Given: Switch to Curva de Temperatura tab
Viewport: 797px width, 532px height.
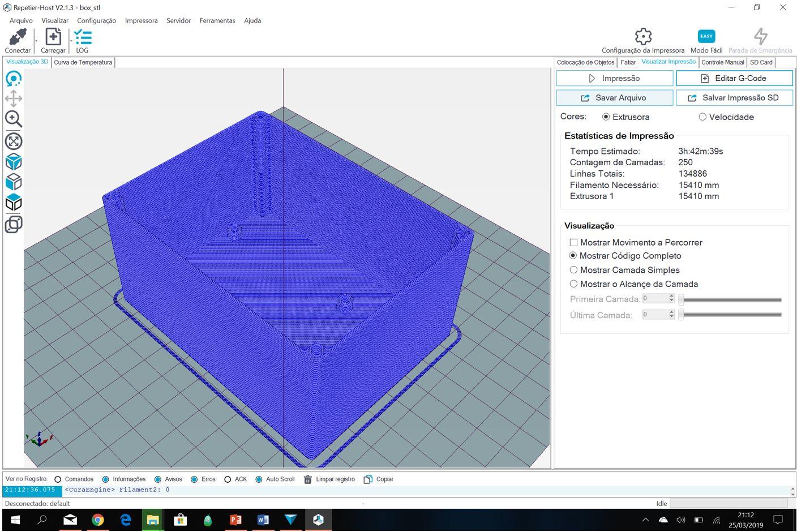Looking at the screenshot, I should tap(83, 62).
